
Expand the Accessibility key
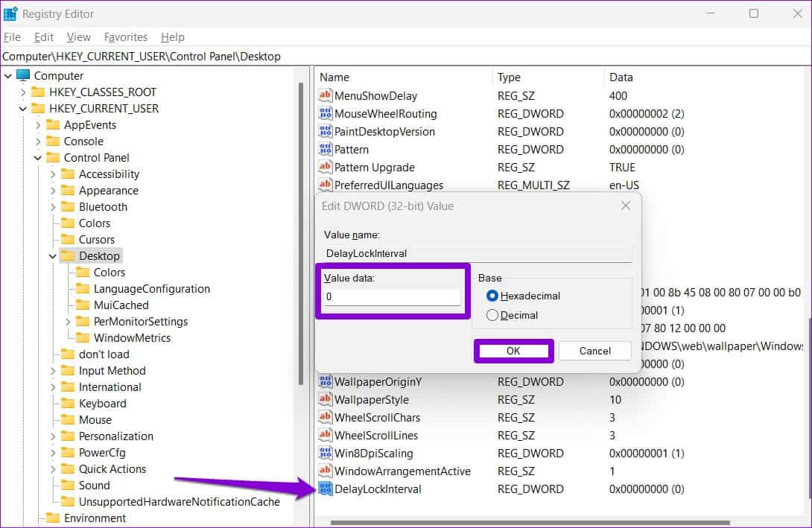pyautogui.click(x=53, y=174)
